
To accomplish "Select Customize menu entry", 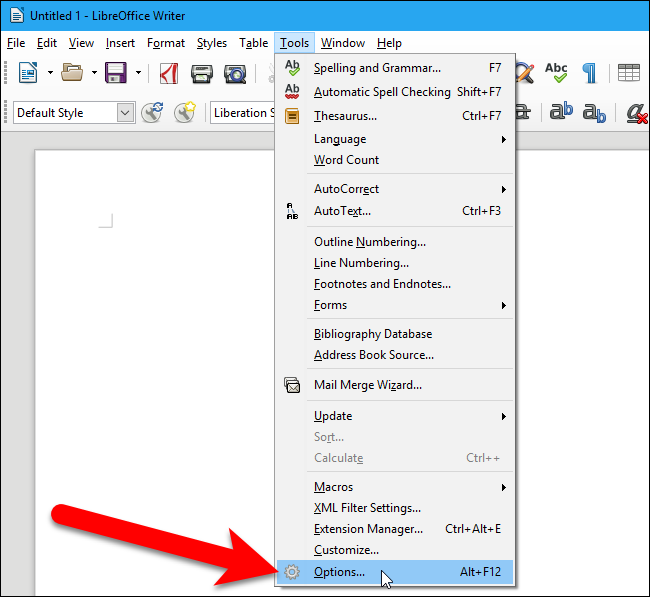I will click(x=395, y=550).
